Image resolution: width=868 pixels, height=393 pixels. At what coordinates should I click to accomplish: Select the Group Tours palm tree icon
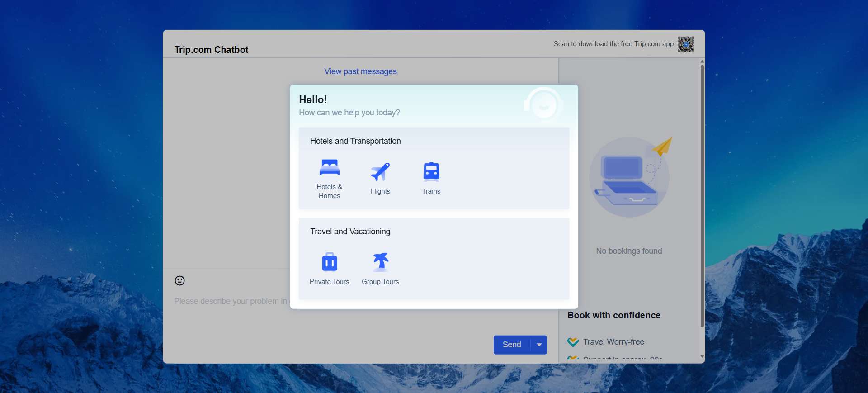tap(380, 262)
